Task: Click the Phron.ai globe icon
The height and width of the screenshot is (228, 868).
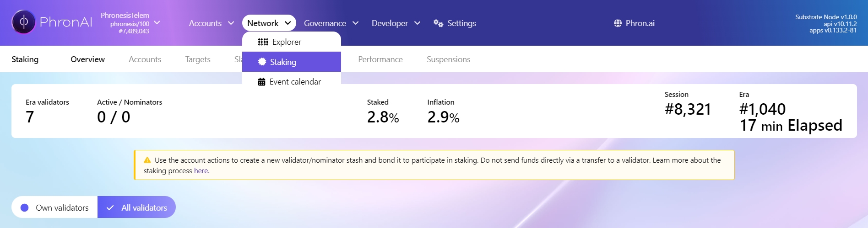Action: pos(618,23)
